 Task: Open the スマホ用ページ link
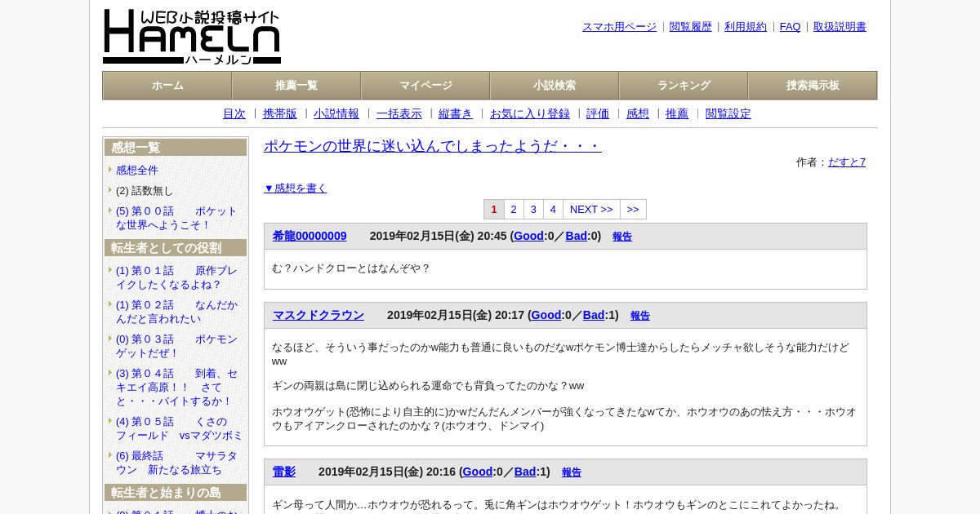[x=619, y=27]
